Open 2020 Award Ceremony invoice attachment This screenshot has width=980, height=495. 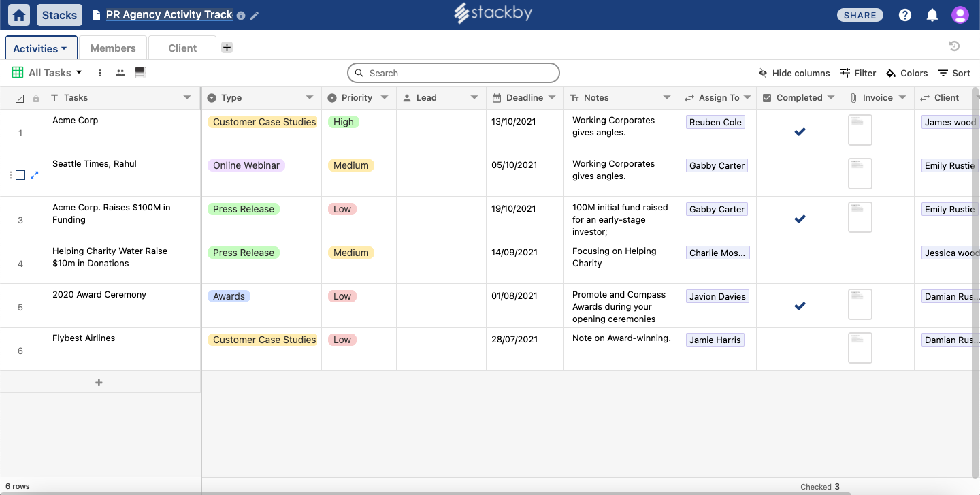coord(860,304)
